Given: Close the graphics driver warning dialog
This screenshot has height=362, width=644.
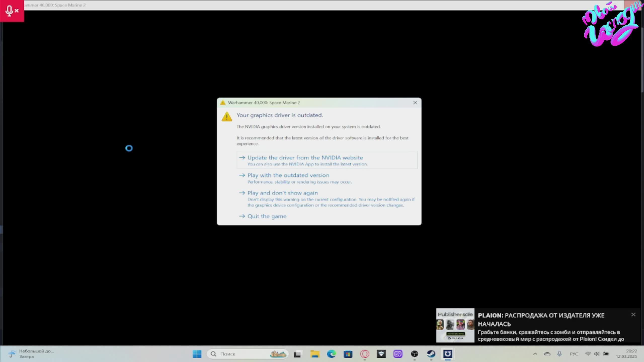Looking at the screenshot, I should tap(415, 103).
